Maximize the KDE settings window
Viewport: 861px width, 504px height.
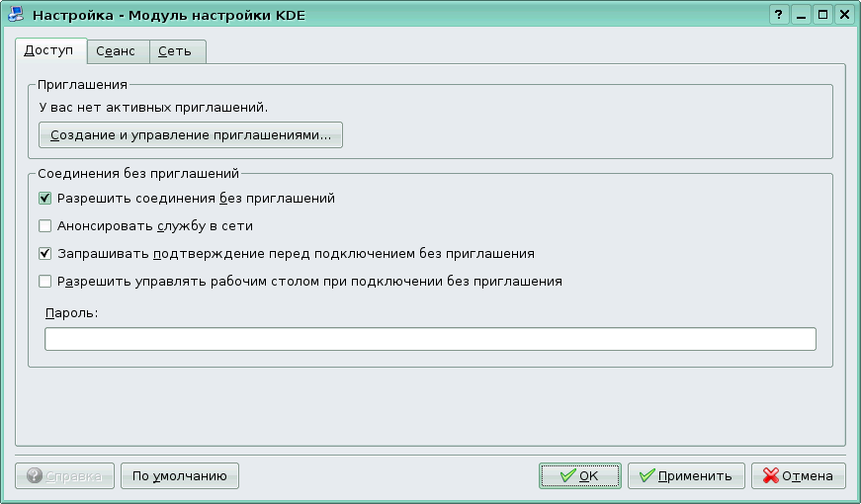coord(822,15)
